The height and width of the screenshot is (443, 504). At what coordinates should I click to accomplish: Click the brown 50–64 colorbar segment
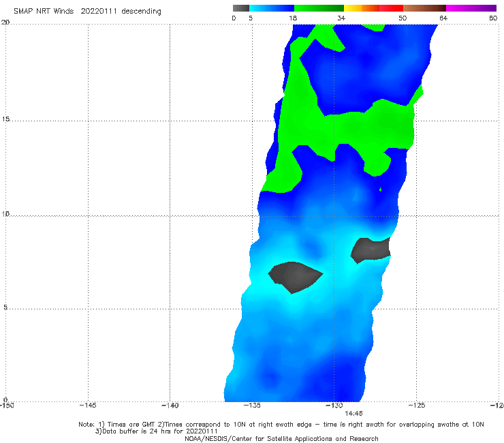(424, 8)
